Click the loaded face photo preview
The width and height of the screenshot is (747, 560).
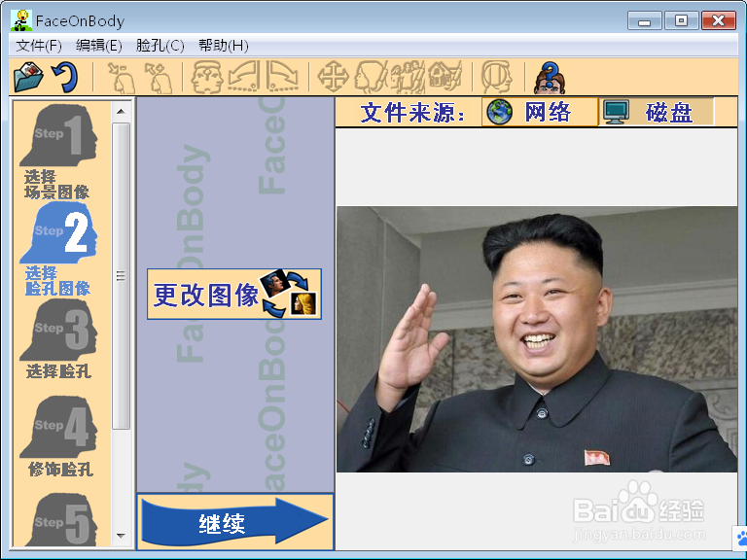537,339
